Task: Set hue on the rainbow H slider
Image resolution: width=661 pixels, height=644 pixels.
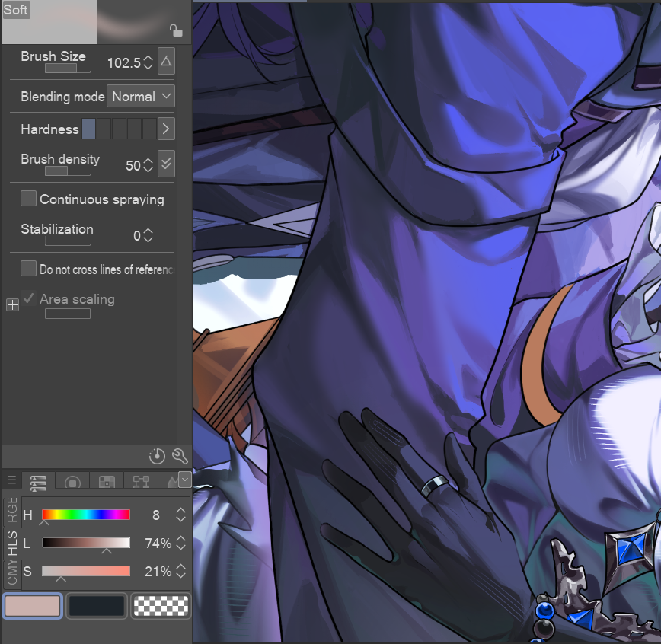Action: click(86, 515)
